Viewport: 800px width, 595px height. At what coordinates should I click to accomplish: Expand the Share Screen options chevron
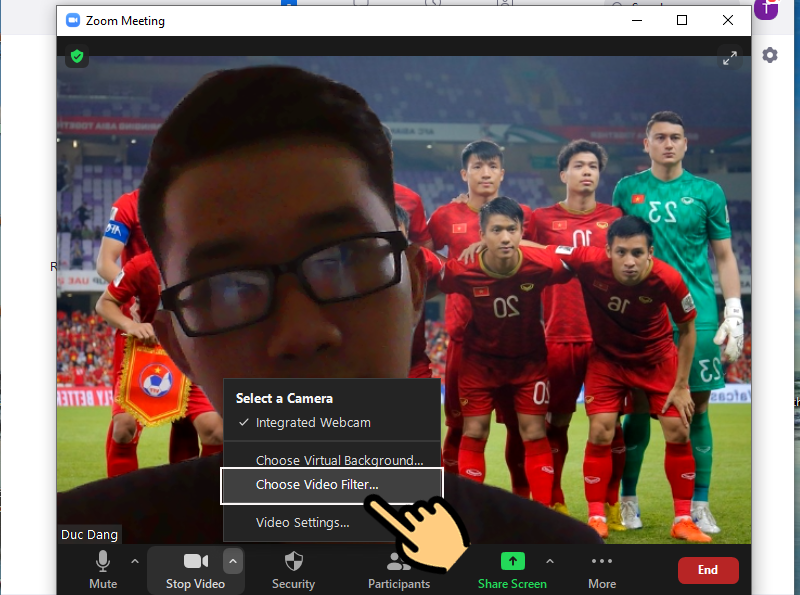point(550,561)
